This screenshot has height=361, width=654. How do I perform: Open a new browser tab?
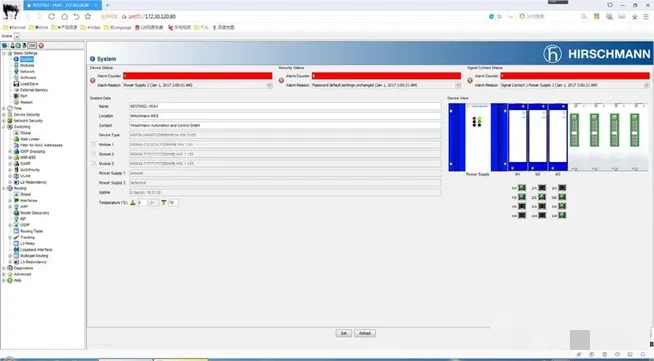point(107,5)
